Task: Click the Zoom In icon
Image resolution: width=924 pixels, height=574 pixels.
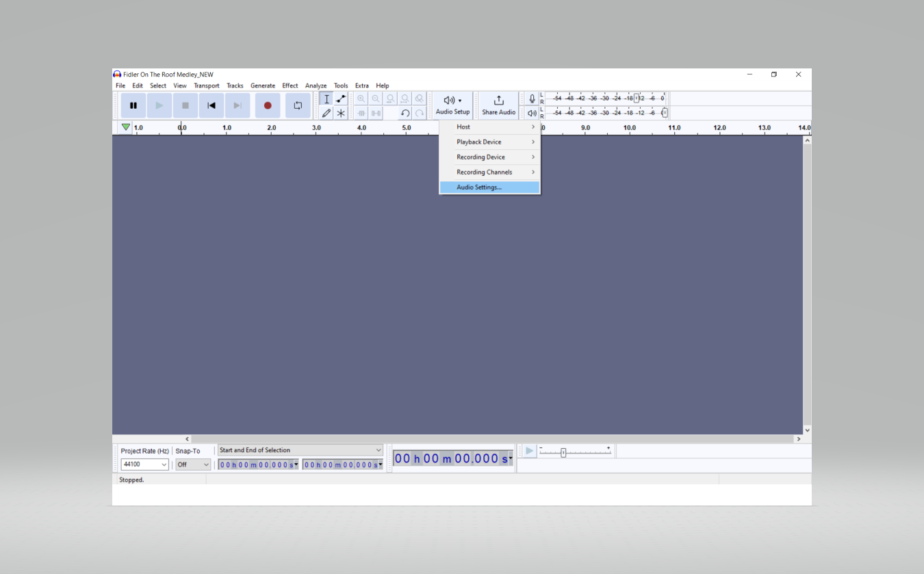Action: tap(361, 99)
